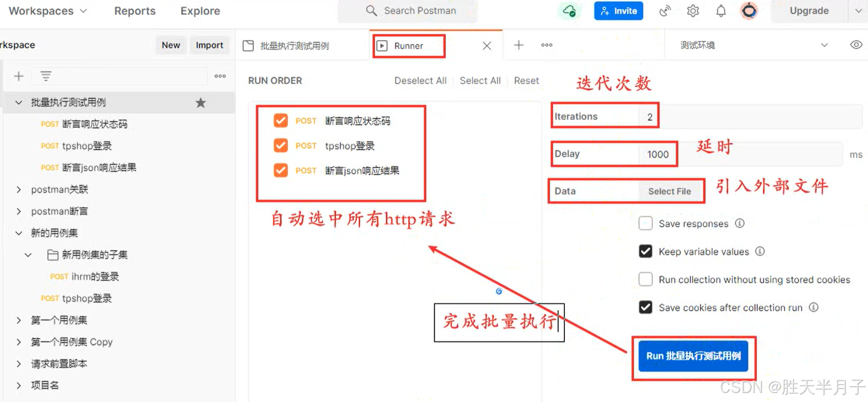
Task: Click the New button
Action: [x=171, y=45]
